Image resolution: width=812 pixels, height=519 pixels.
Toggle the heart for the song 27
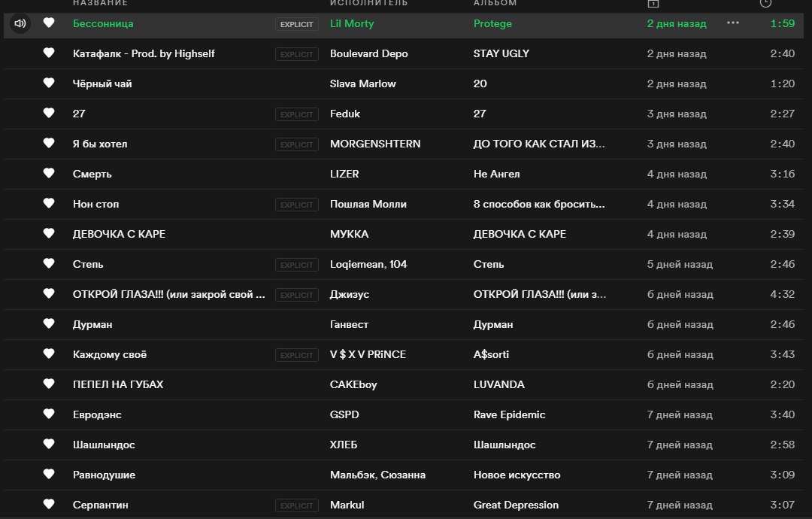49,113
